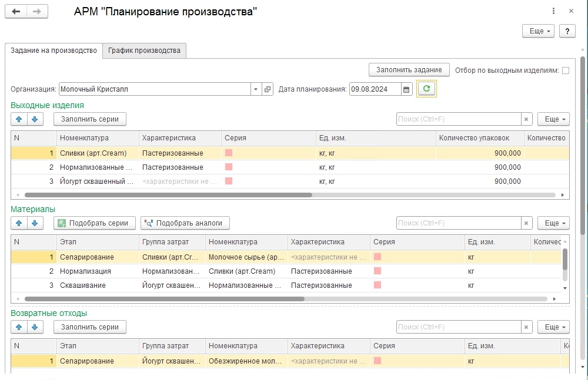Select Сливки (арт.Cream) in output products
The height and width of the screenshot is (380, 588).
(x=93, y=153)
